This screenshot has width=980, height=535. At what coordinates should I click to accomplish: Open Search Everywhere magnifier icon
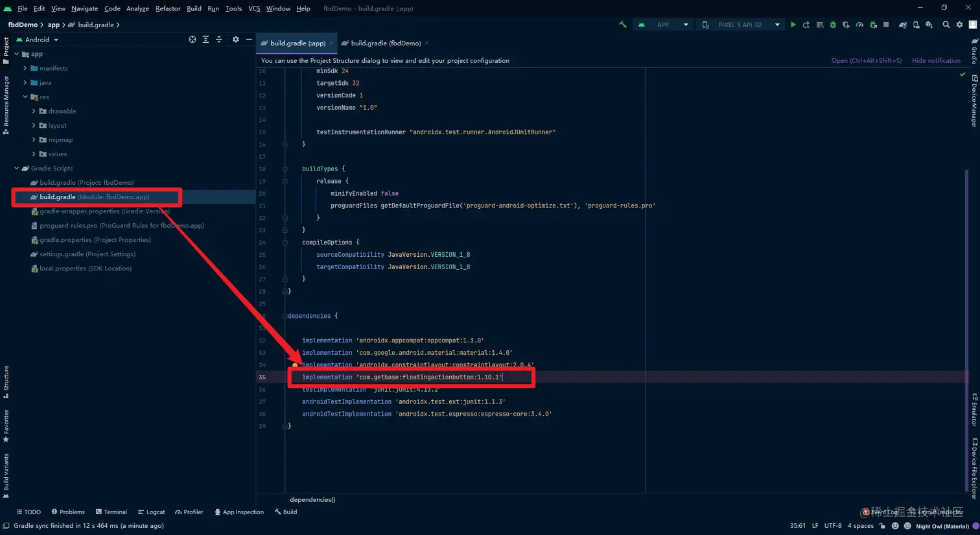pyautogui.click(x=946, y=25)
